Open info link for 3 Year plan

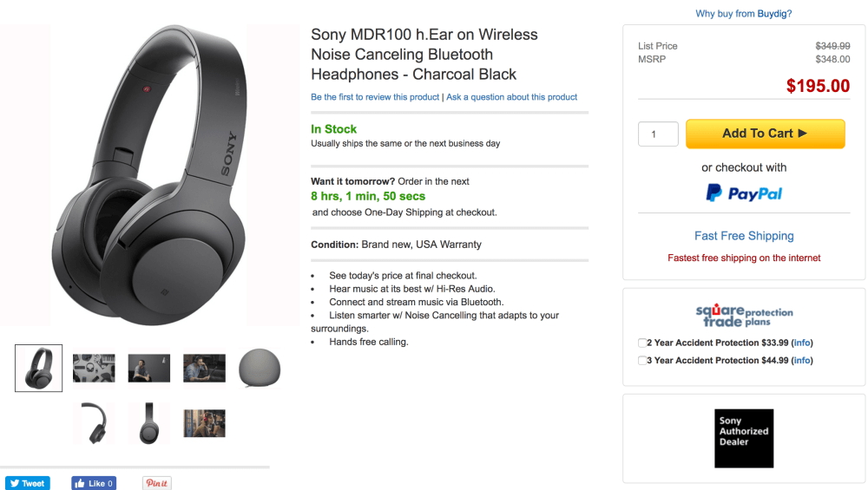tap(802, 360)
